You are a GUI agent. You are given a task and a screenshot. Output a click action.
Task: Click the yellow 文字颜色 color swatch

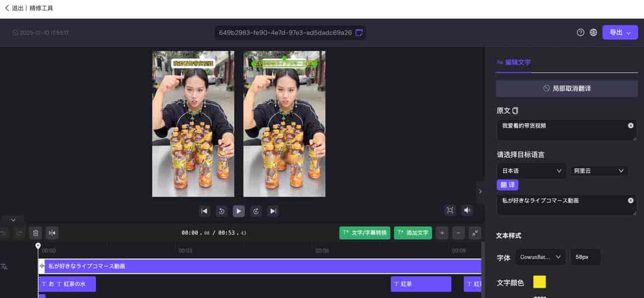539,282
